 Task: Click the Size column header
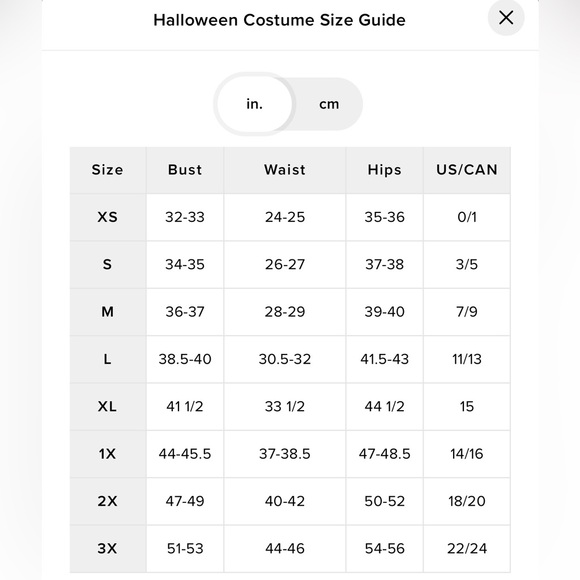click(x=108, y=170)
